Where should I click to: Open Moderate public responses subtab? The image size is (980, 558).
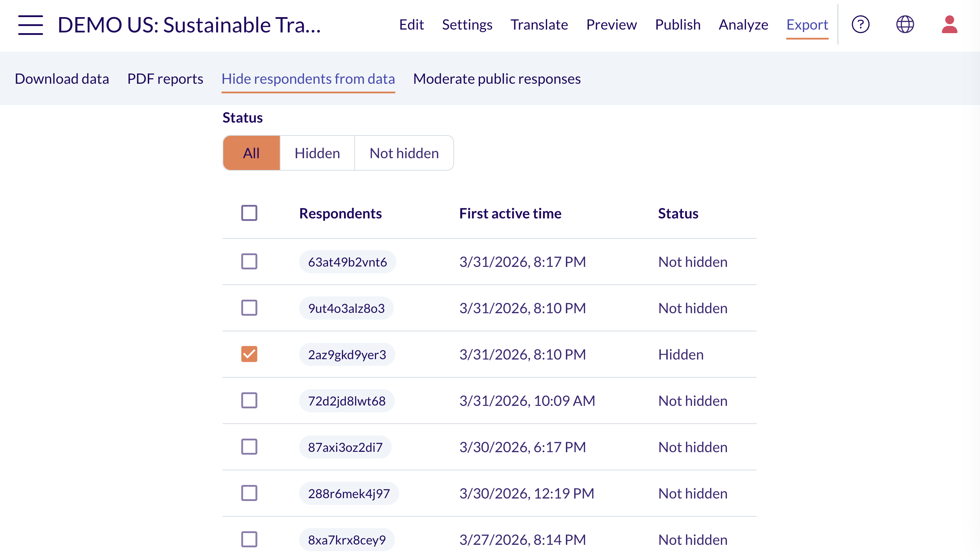[497, 78]
